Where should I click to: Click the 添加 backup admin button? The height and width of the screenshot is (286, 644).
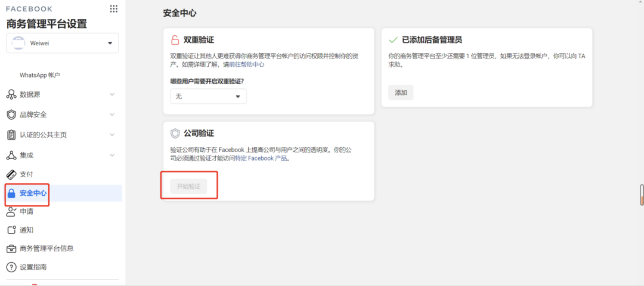click(x=401, y=93)
